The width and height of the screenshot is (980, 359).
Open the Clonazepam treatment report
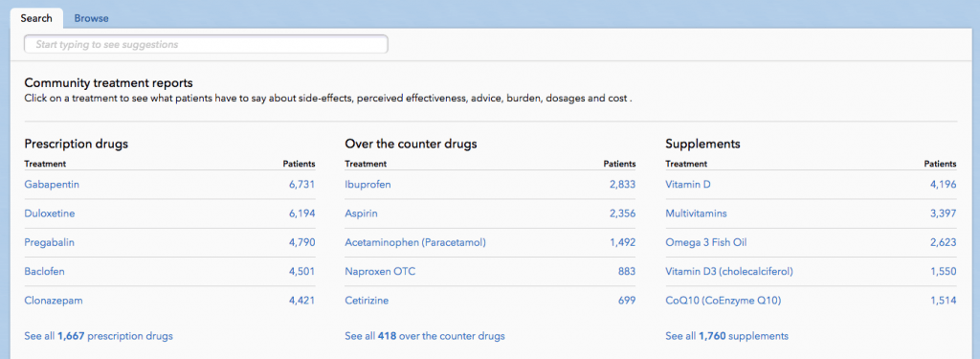pos(54,301)
